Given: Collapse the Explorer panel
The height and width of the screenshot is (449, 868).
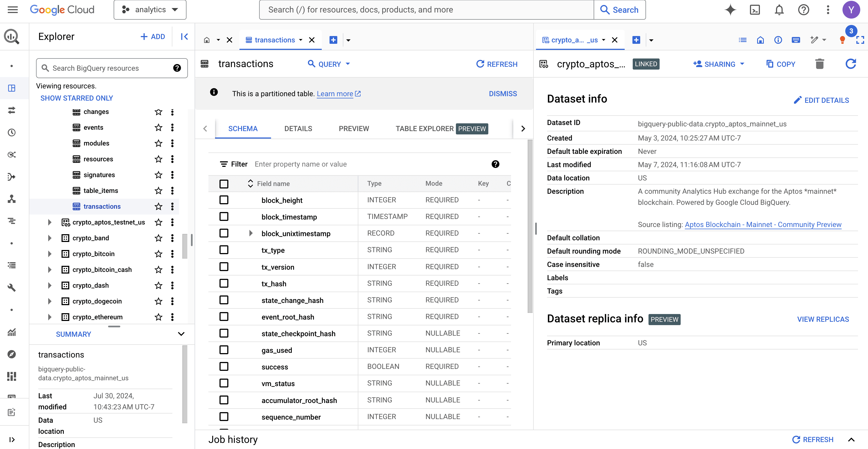Looking at the screenshot, I should pyautogui.click(x=184, y=36).
